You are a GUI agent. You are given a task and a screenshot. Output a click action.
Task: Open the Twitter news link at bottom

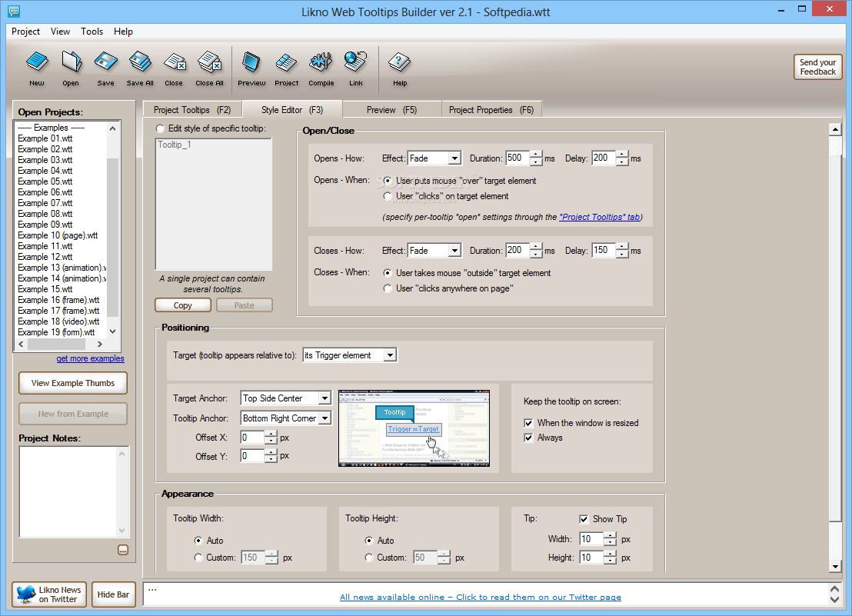pyautogui.click(x=481, y=597)
